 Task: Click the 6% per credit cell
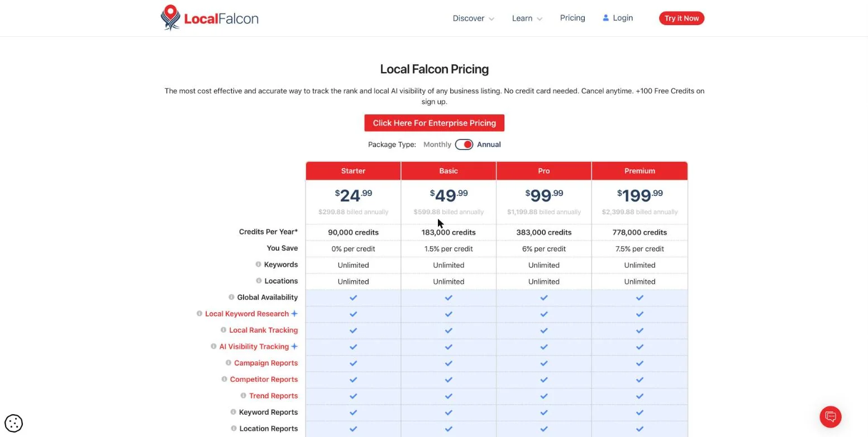pyautogui.click(x=544, y=249)
